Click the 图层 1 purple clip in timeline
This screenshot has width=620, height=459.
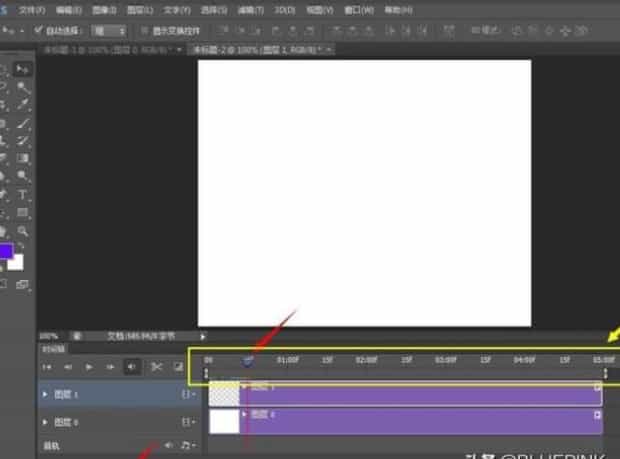coord(420,395)
